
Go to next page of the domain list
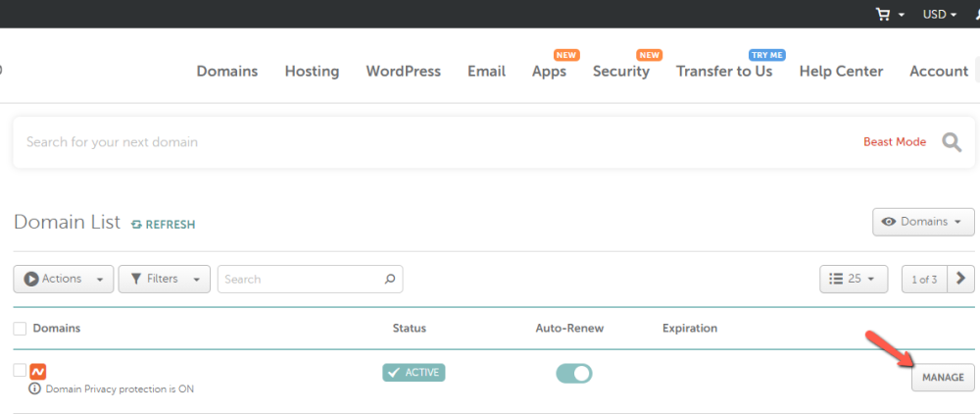point(960,279)
